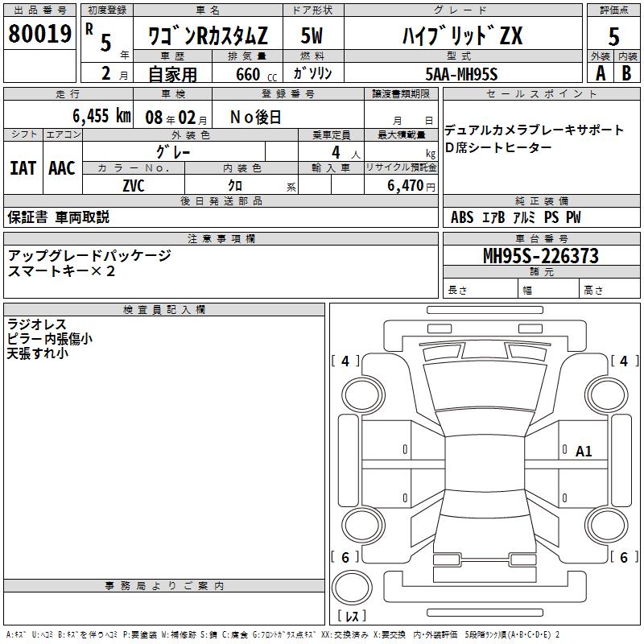This screenshot has width=644, height=644.
Task: Select the chassis number MH95S-226373
Action: (541, 256)
